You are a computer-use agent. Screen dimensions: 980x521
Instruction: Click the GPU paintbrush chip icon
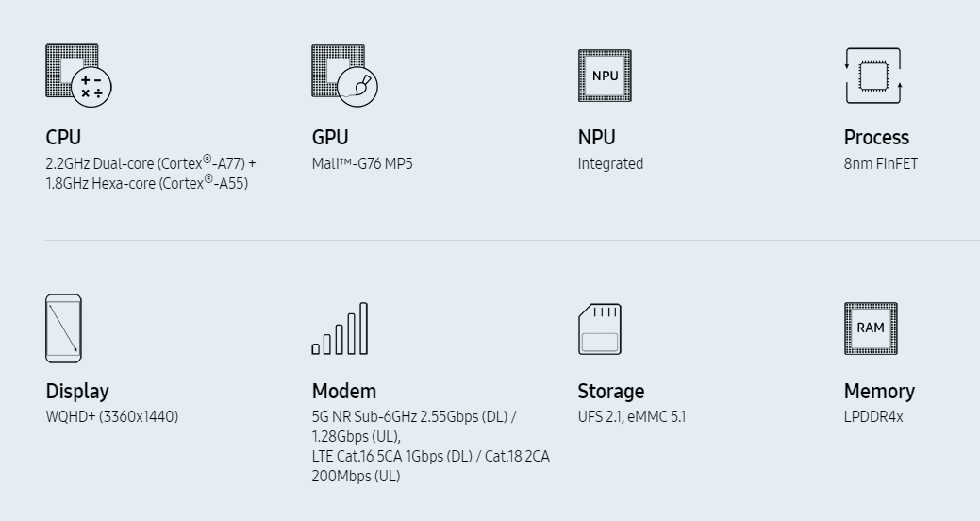345,76
